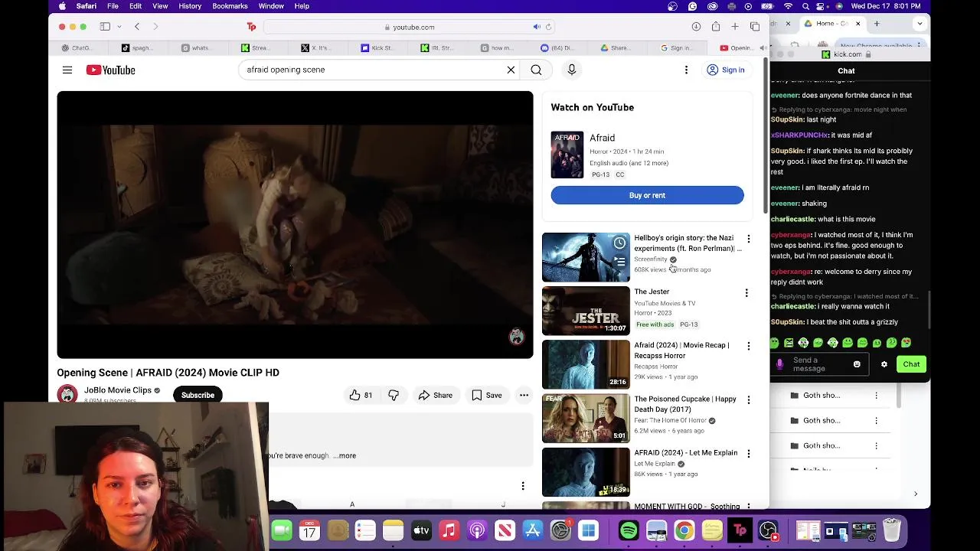
Task: Sign in to YouTube
Action: coord(725,70)
